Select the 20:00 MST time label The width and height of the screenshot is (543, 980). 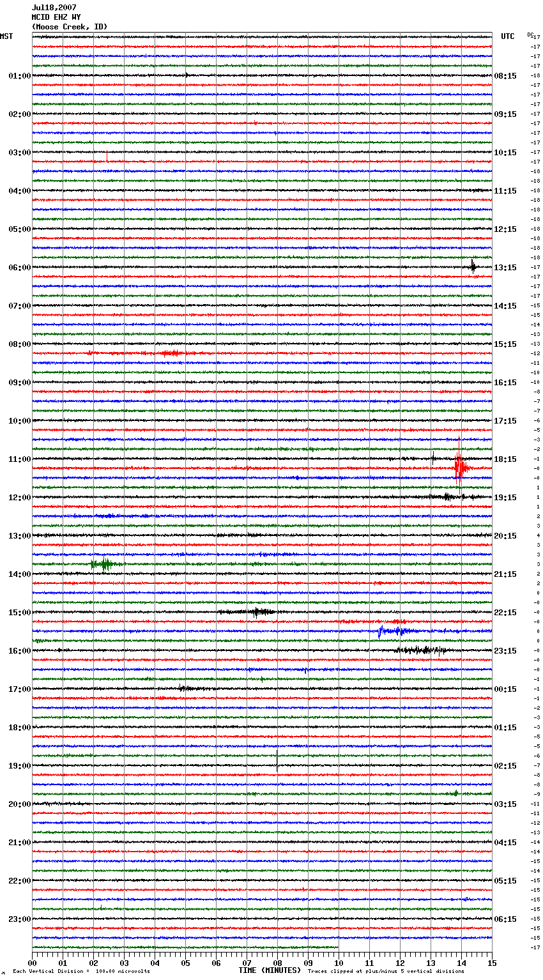pyautogui.click(x=20, y=804)
